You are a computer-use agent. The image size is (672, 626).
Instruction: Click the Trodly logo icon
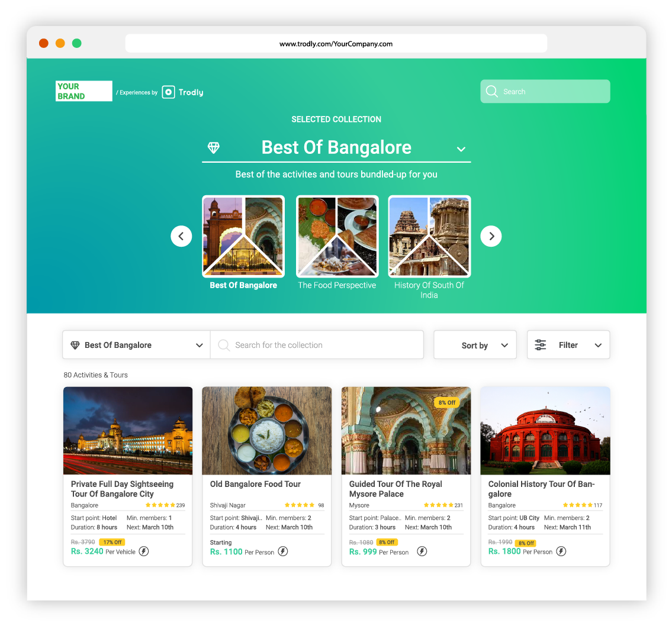[169, 92]
